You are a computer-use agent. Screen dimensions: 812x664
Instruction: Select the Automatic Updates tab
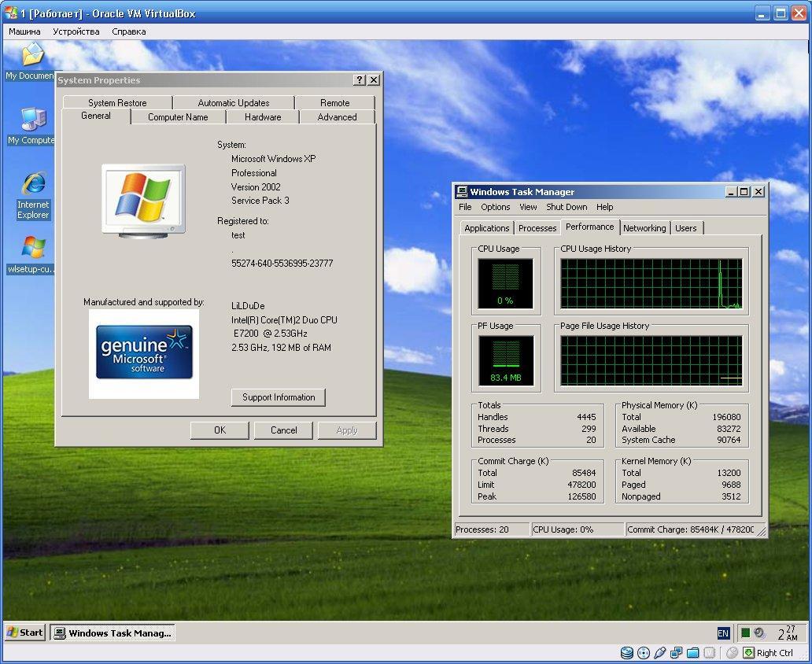(x=234, y=103)
